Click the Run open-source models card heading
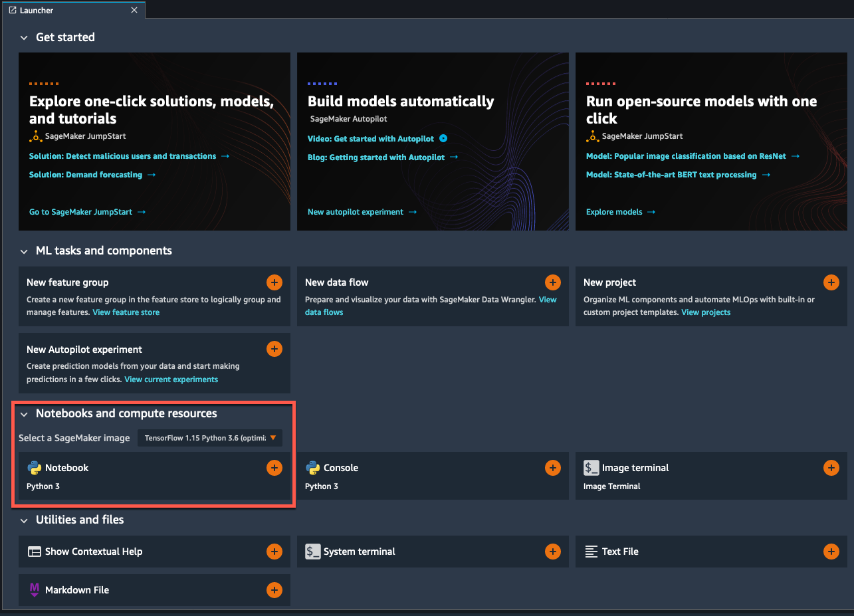The width and height of the screenshot is (854, 616). tap(702, 110)
